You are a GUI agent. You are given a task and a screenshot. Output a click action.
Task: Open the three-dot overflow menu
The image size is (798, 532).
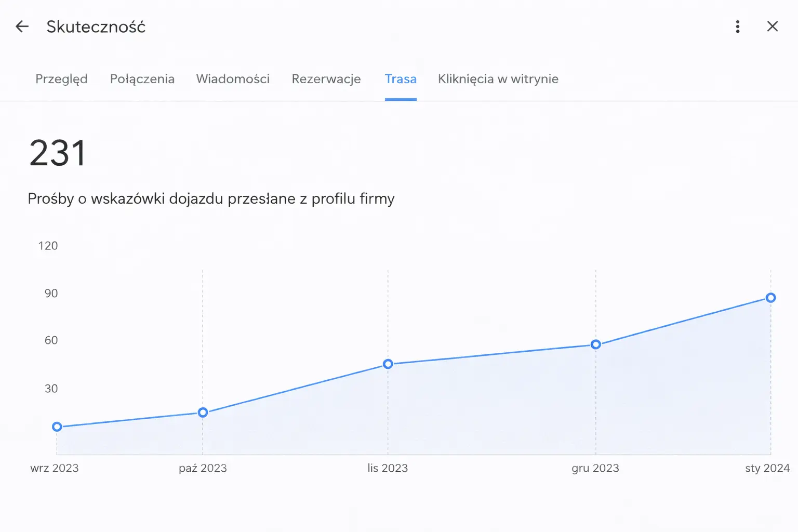[x=737, y=26]
